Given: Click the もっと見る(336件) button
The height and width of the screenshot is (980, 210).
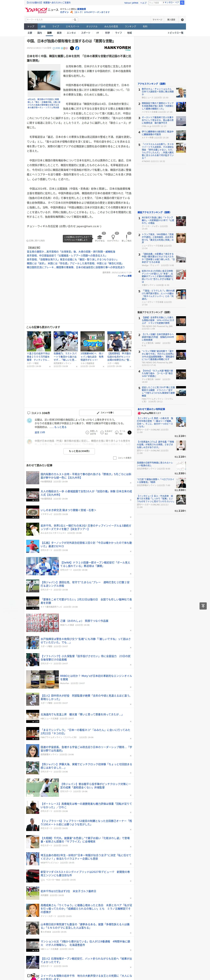Looking at the screenshot, I should 79,451.
